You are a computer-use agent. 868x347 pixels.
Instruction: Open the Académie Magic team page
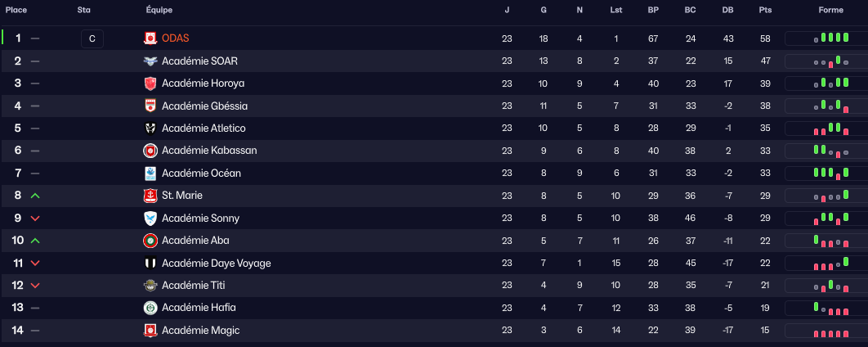point(201,331)
